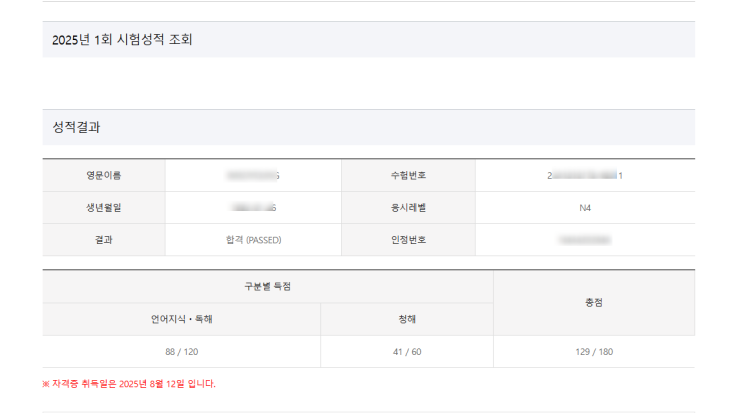Click the 성적결과 section header
The height and width of the screenshot is (413, 743).
pyautogui.click(x=76, y=127)
